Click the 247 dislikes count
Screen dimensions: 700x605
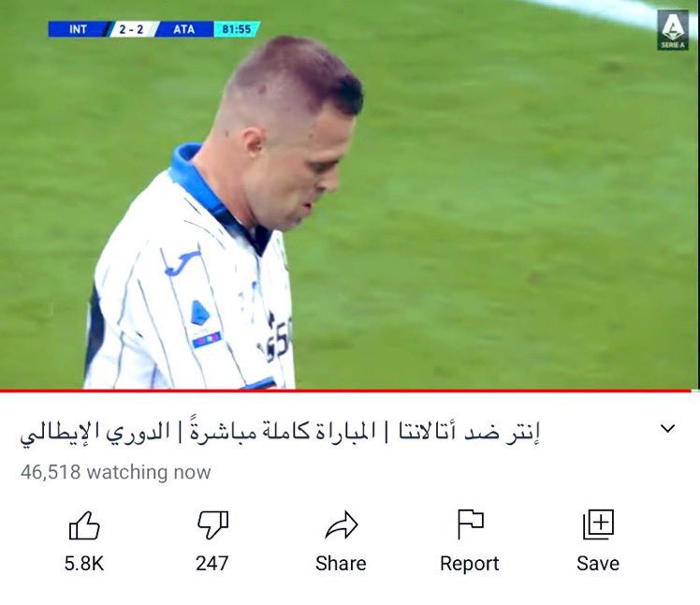pyautogui.click(x=212, y=564)
